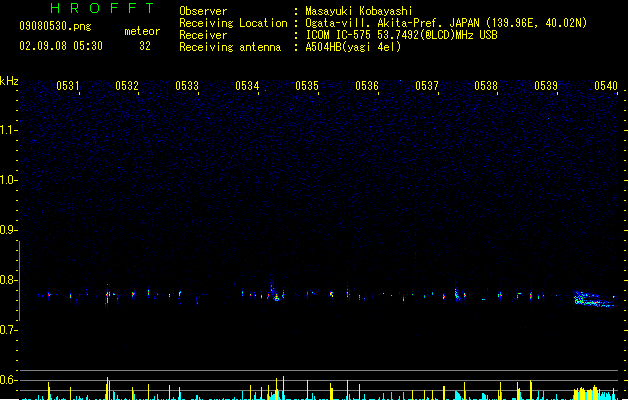
Task: Click time marker 0535
Action: point(307,86)
